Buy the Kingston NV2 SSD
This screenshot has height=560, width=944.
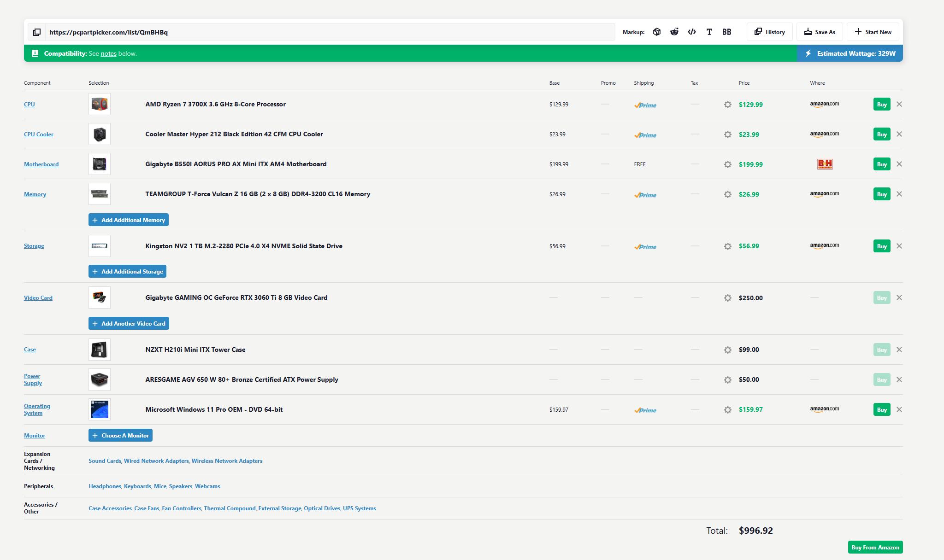point(882,246)
